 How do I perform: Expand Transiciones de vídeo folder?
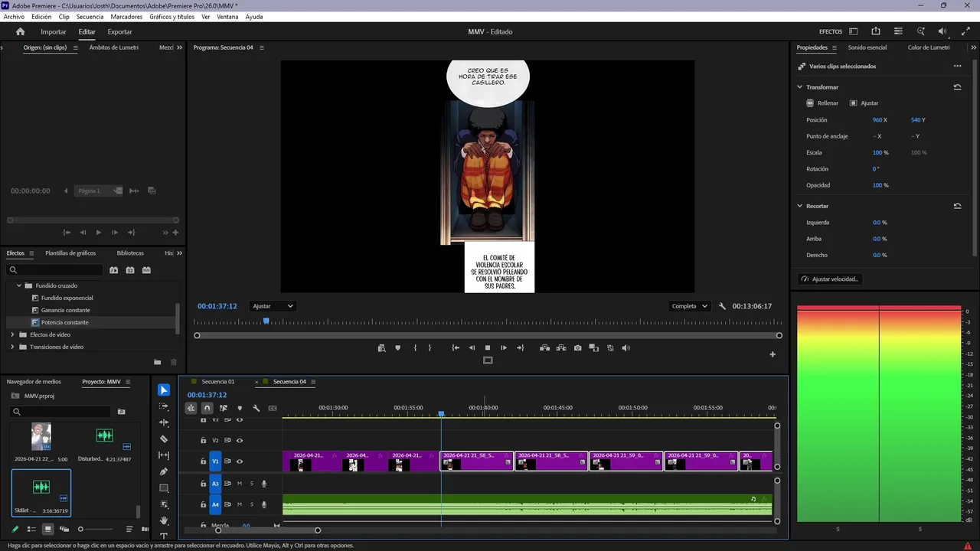[x=12, y=347]
